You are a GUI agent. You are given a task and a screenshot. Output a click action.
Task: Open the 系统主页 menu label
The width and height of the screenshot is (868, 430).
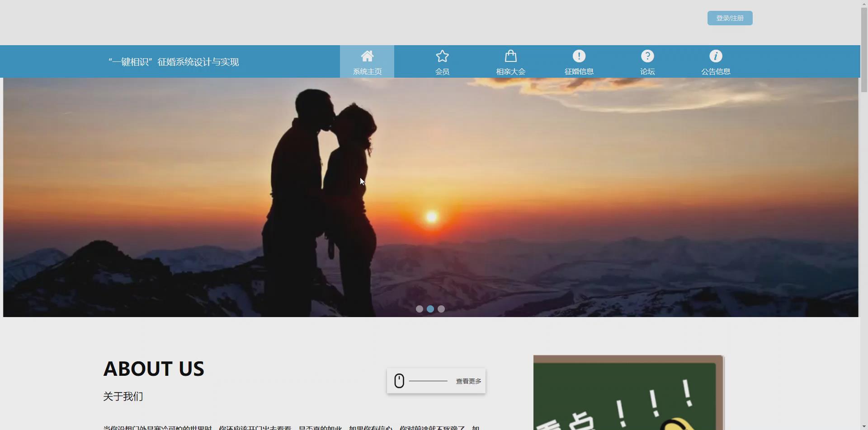click(x=367, y=71)
